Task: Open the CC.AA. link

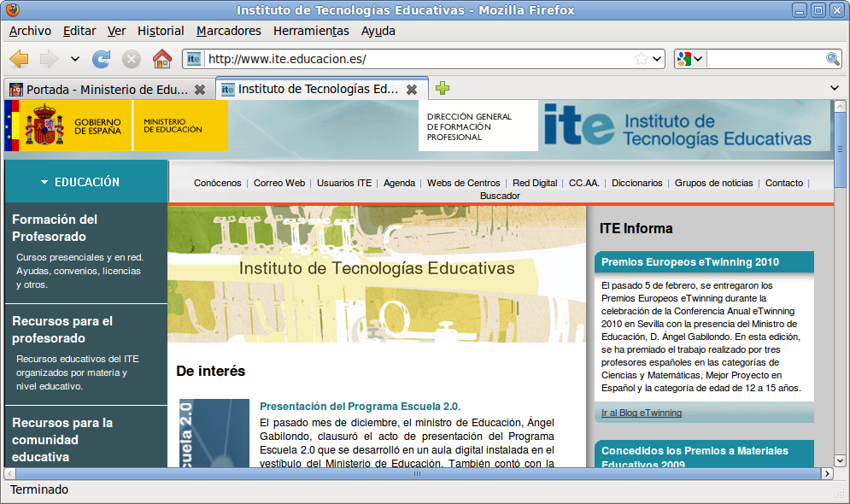Action: coord(583,183)
